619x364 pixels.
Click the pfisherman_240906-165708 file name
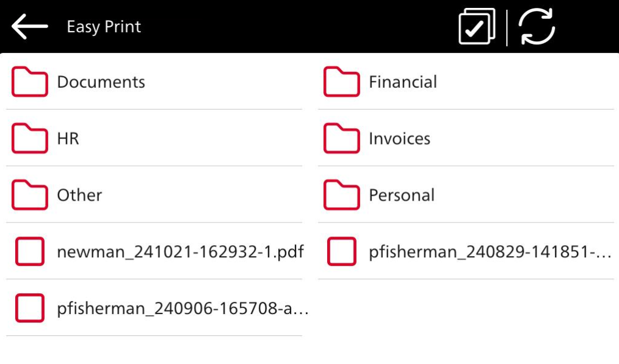coord(183,309)
